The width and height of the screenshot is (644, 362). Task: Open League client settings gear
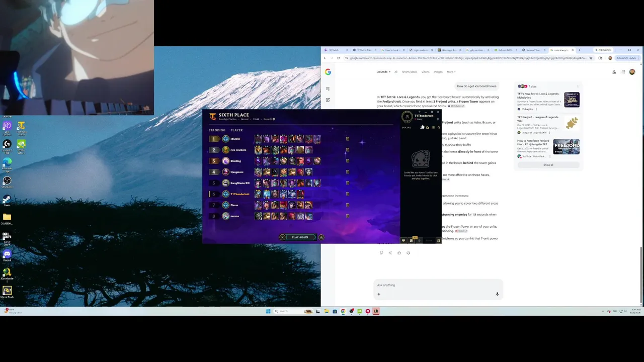tap(432, 112)
